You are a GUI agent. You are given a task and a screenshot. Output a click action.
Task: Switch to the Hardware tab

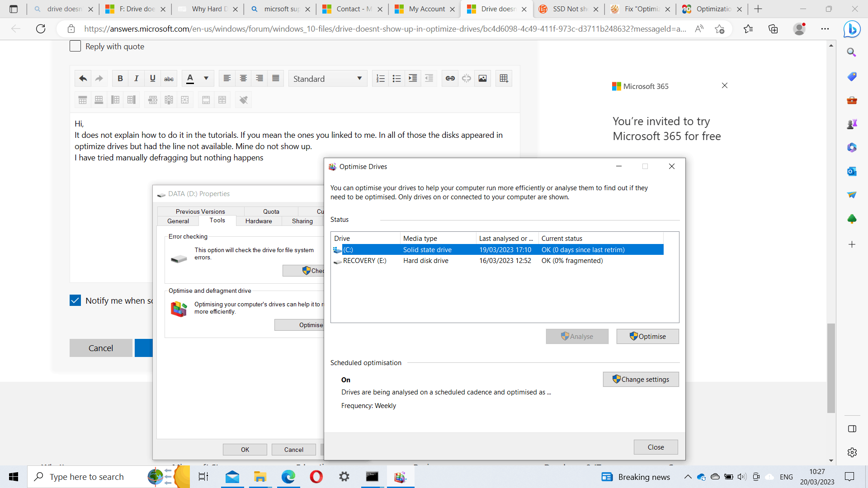click(x=259, y=221)
